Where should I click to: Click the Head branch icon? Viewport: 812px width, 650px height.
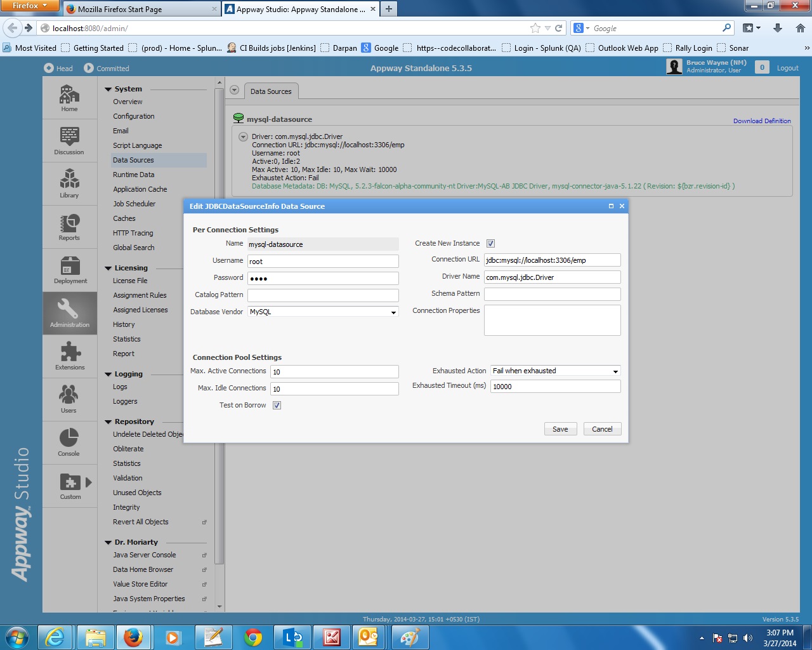pos(49,68)
